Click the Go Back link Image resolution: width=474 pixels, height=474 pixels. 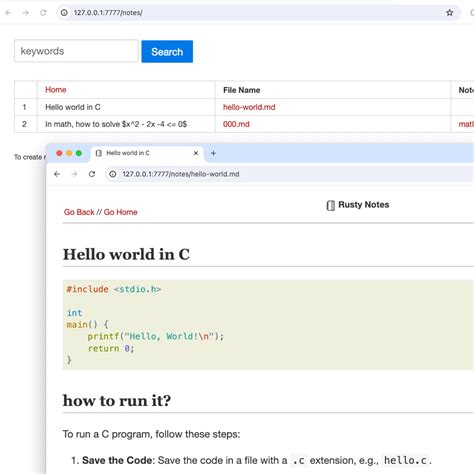(79, 212)
